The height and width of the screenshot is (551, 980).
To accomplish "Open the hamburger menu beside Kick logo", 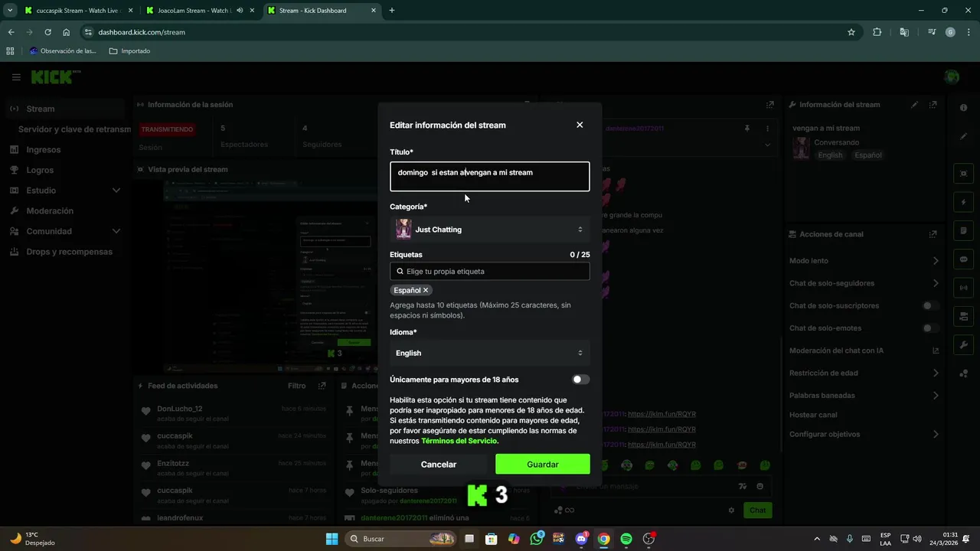I will 16,77.
